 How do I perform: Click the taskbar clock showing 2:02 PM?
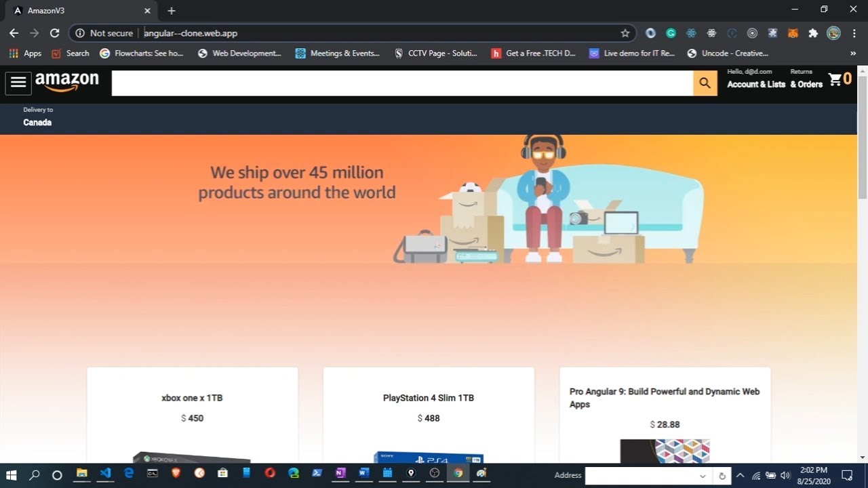pyautogui.click(x=813, y=474)
